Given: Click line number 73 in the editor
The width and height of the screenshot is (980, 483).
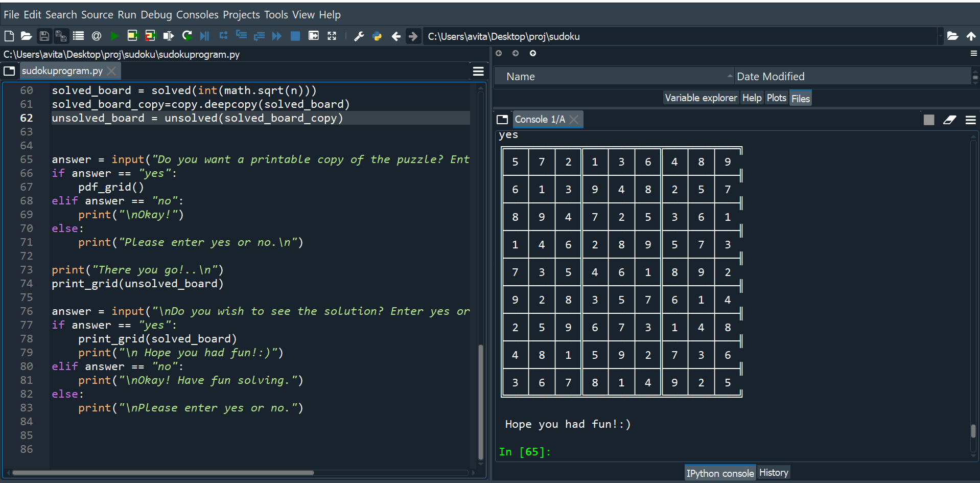Looking at the screenshot, I should [x=27, y=270].
